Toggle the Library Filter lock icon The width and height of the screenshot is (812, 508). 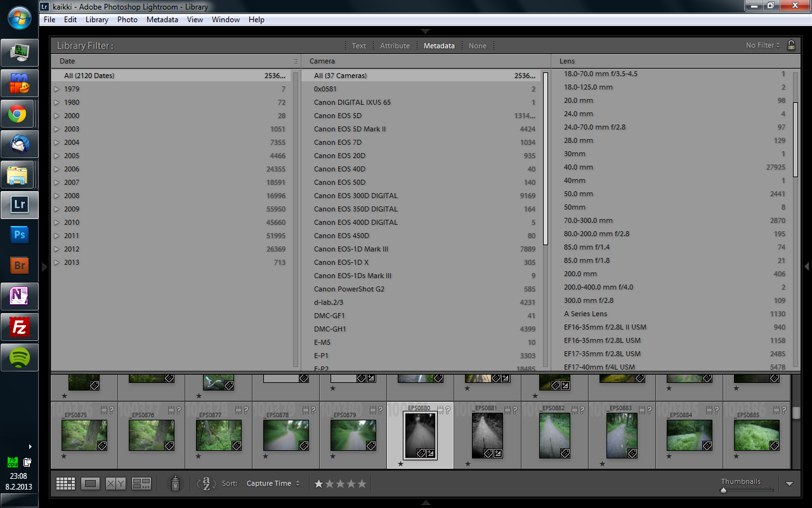(791, 45)
